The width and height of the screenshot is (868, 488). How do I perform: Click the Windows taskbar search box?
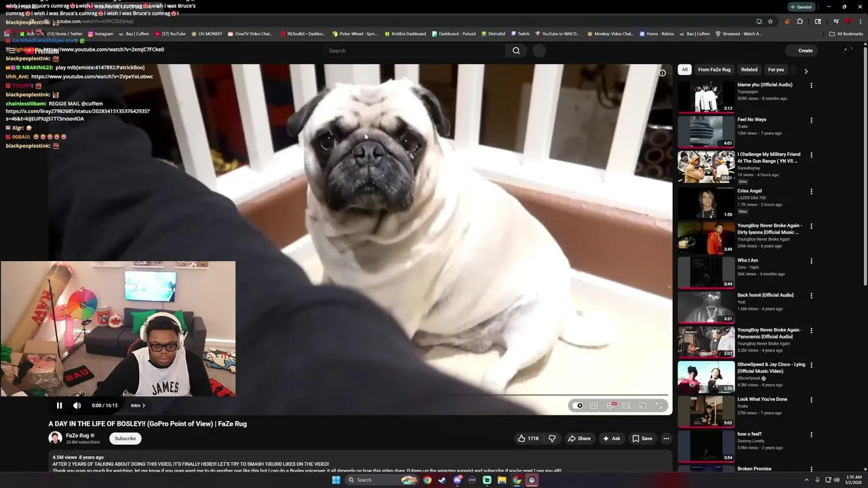coord(381,480)
